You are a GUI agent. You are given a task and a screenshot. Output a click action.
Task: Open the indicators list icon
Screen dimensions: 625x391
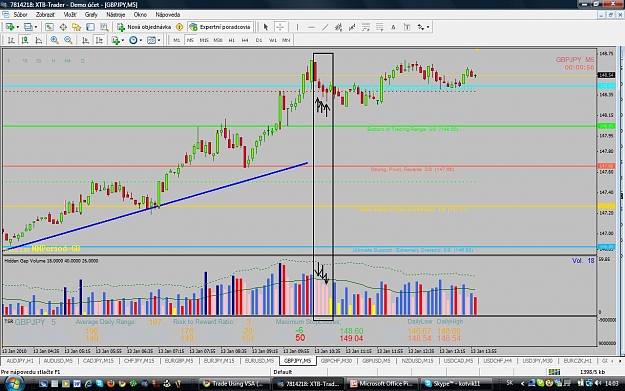(116, 40)
